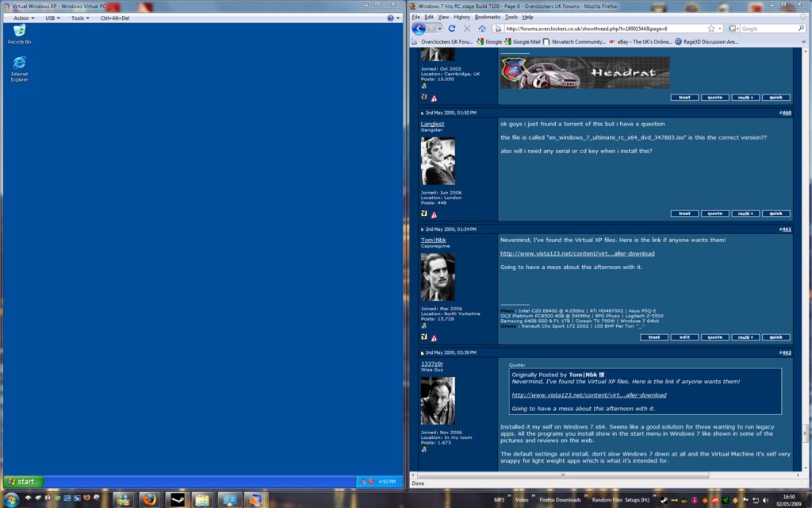Reload the page in Firefox

(x=451, y=29)
